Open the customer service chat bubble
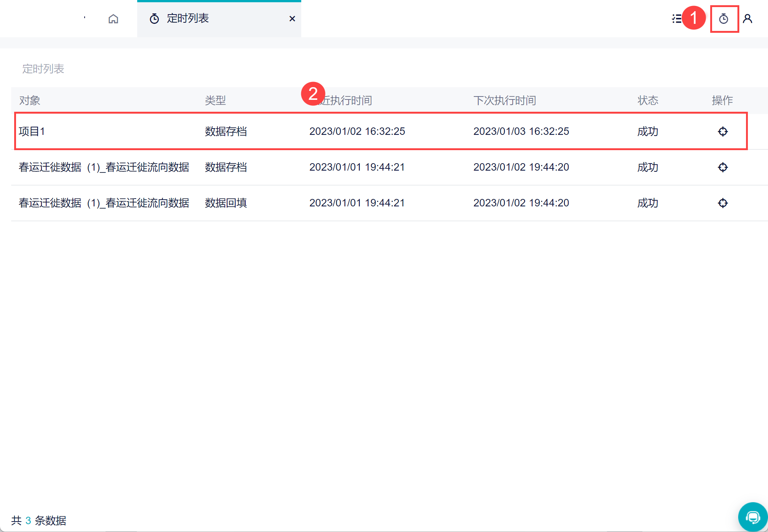The width and height of the screenshot is (768, 532). coord(753,517)
